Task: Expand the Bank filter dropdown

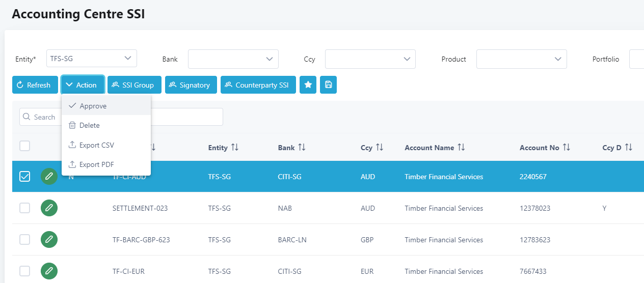Action: tap(233, 59)
